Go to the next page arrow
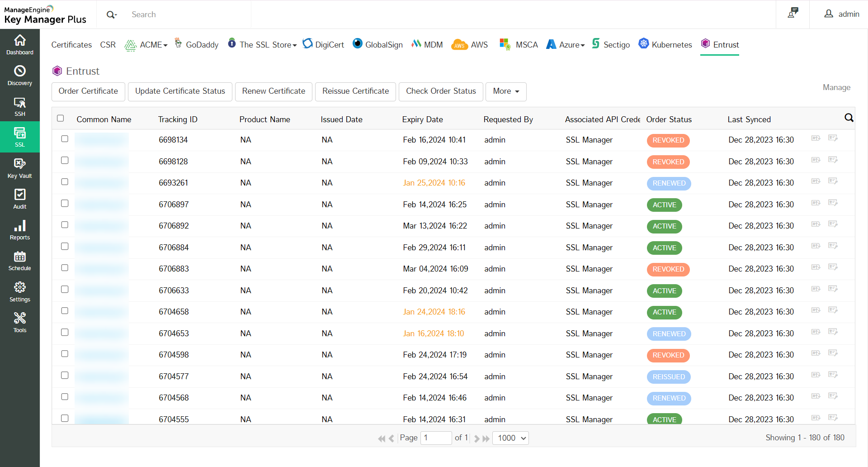 coord(476,438)
